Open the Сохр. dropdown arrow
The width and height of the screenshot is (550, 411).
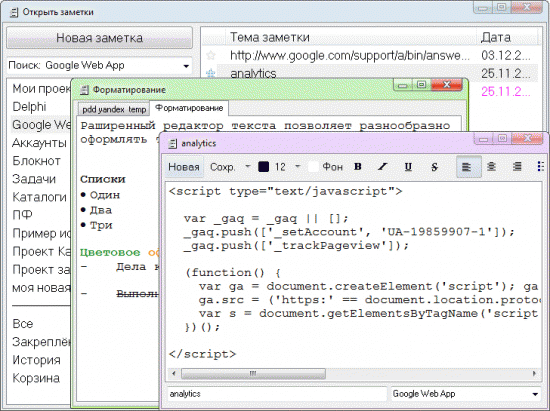pos(248,167)
